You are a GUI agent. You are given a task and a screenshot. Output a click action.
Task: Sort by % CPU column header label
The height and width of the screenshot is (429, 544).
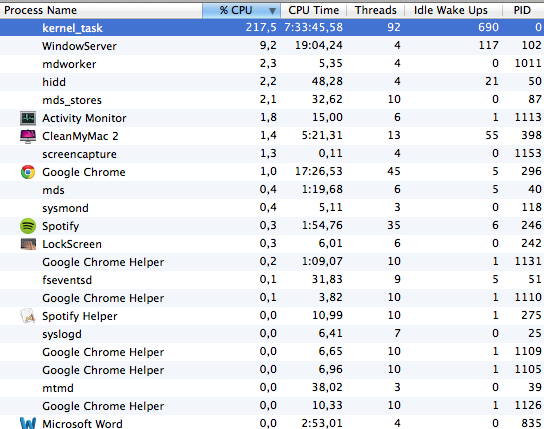coord(236,10)
